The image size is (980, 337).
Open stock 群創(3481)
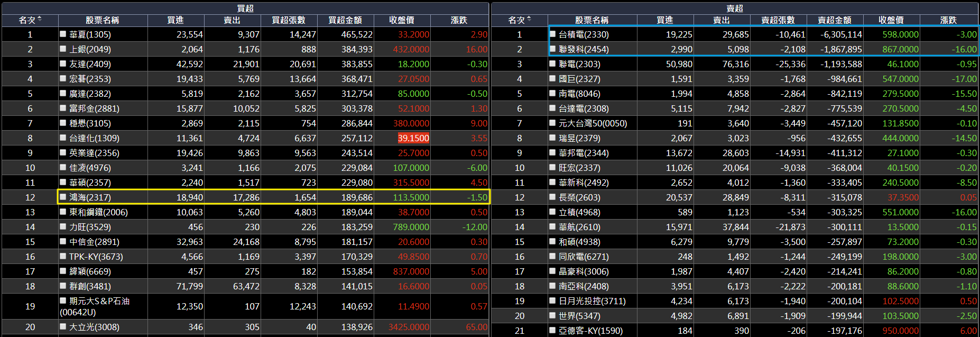tap(90, 286)
